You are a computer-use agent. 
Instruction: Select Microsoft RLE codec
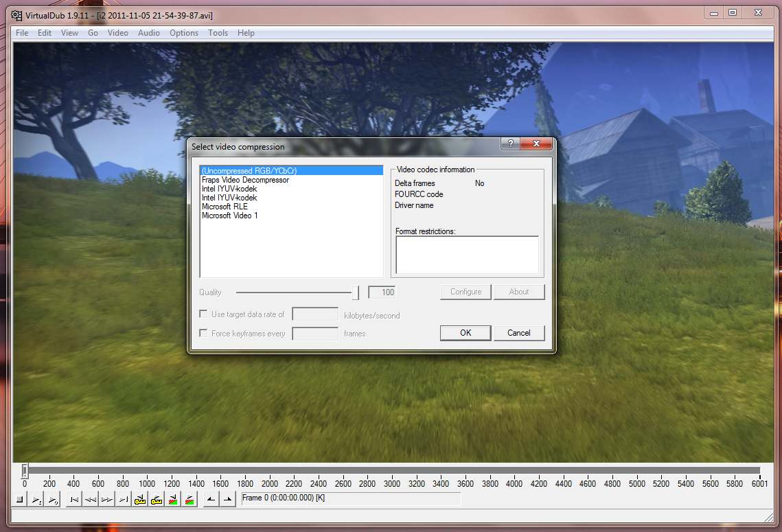pos(291,207)
